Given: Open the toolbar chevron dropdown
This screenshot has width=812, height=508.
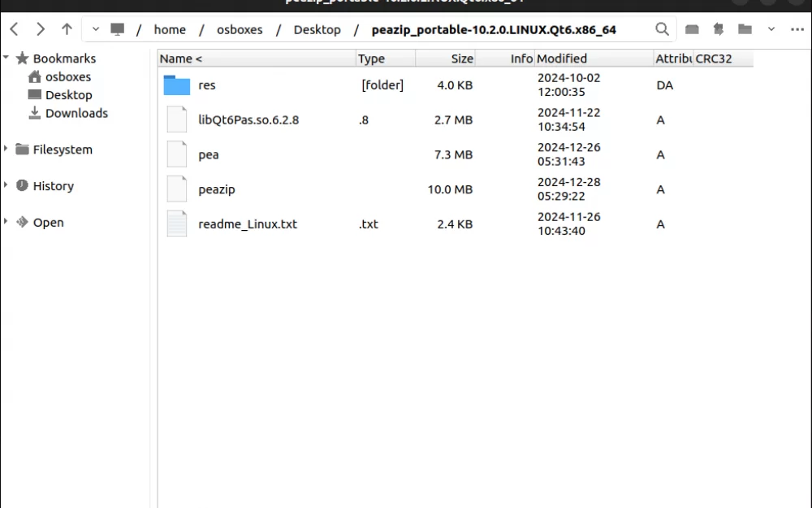Looking at the screenshot, I should click(x=771, y=29).
